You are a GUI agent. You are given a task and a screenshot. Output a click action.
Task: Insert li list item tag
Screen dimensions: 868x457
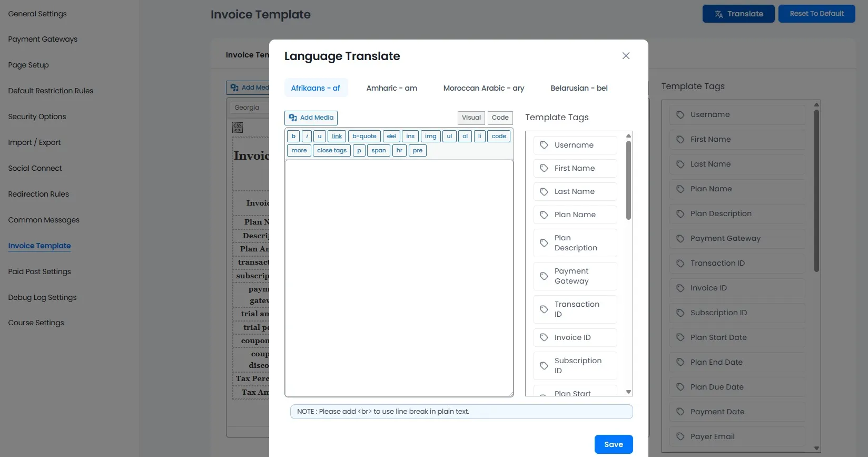click(x=480, y=136)
